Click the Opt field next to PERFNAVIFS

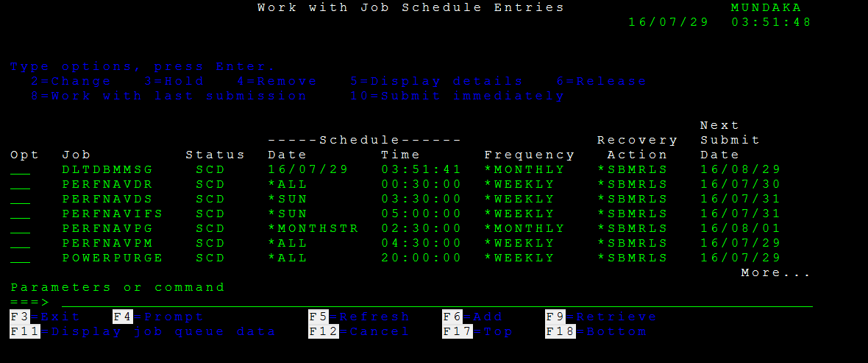[21, 214]
